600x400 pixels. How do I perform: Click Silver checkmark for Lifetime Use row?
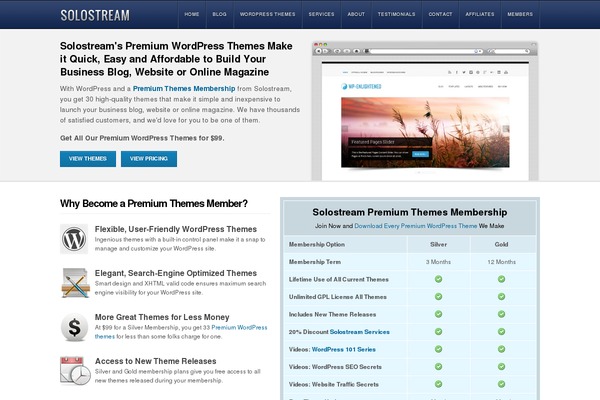click(439, 279)
